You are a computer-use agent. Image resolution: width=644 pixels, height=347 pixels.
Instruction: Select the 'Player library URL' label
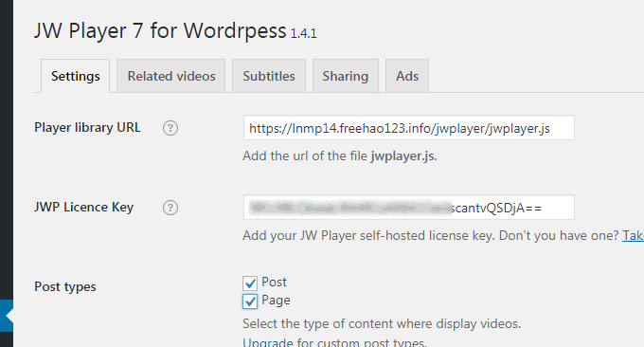(x=87, y=127)
